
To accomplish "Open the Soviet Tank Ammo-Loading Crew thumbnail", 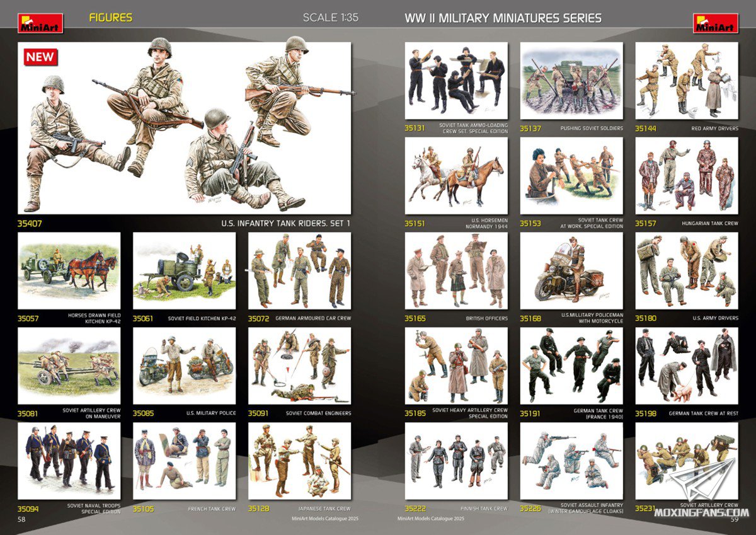I will [x=456, y=81].
